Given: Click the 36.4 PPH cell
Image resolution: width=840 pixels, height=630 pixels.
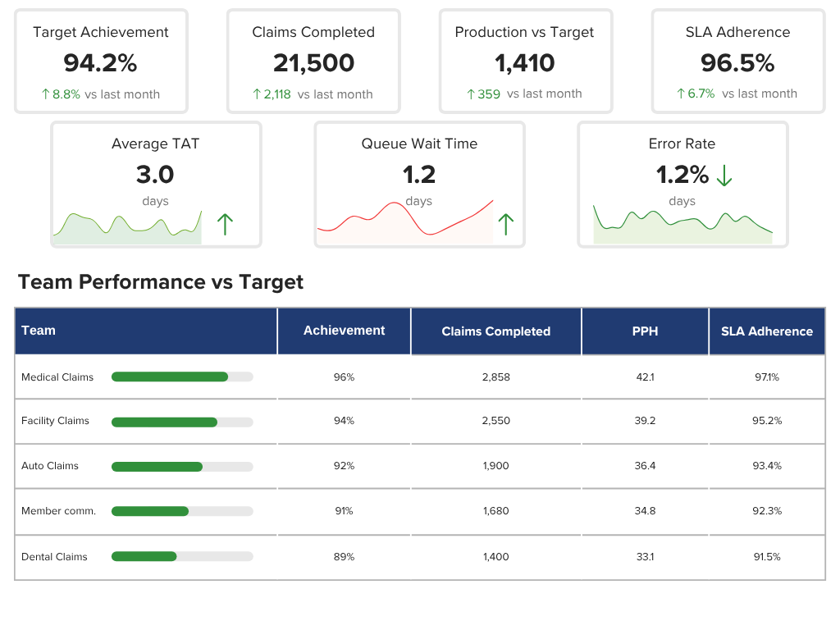Looking at the screenshot, I should click(645, 466).
